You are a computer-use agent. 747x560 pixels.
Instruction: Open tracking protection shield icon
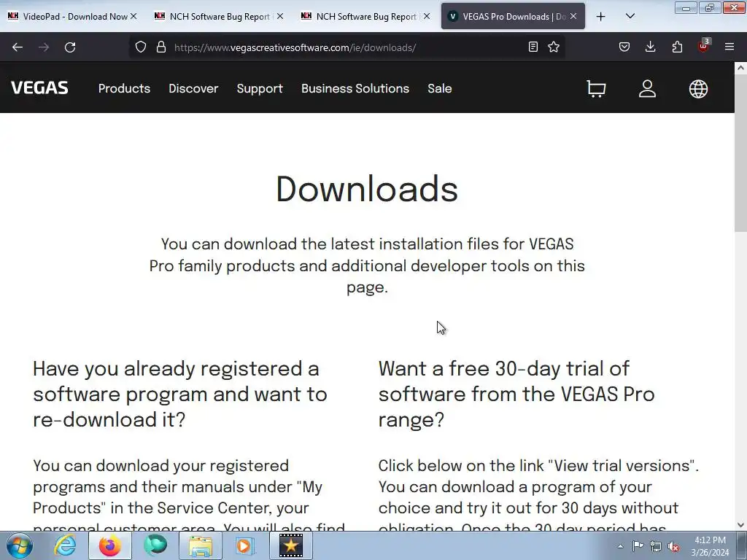pyautogui.click(x=141, y=47)
